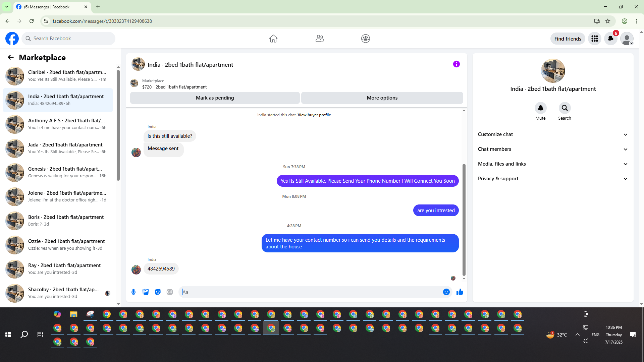The image size is (644, 362).
Task: Open the Boris conversation
Action: point(58,221)
